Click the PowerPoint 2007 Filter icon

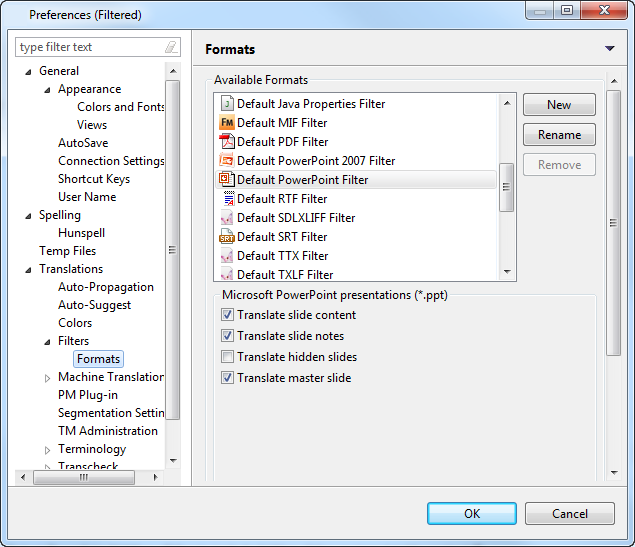point(227,161)
